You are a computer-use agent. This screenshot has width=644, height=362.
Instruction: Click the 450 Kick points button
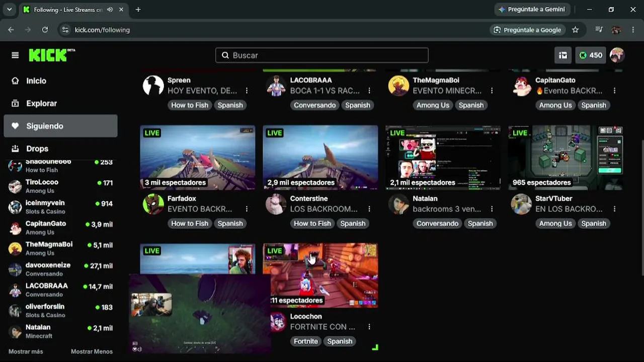tap(591, 55)
